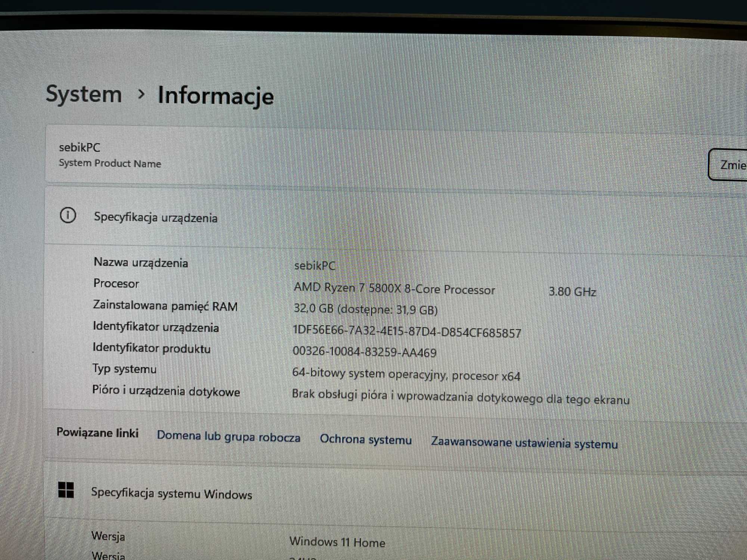Click Windows logo icon in specification header
Screen dimensions: 747x560
[x=66, y=489]
